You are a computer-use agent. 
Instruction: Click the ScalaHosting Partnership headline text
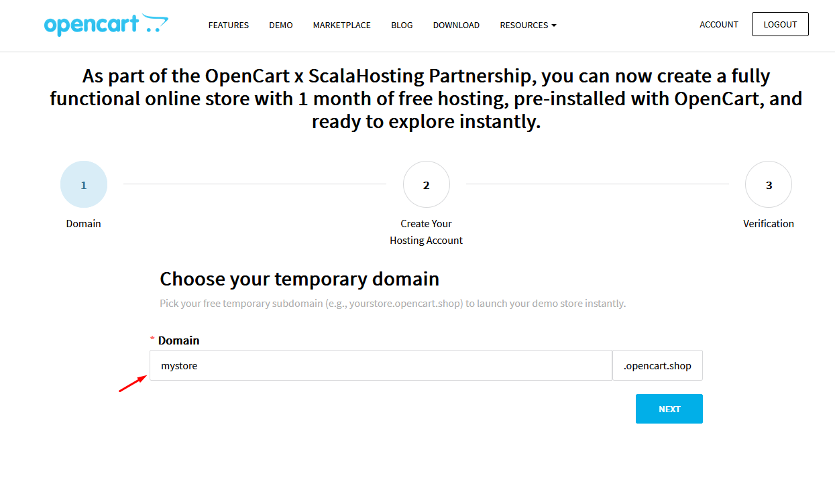(x=426, y=99)
